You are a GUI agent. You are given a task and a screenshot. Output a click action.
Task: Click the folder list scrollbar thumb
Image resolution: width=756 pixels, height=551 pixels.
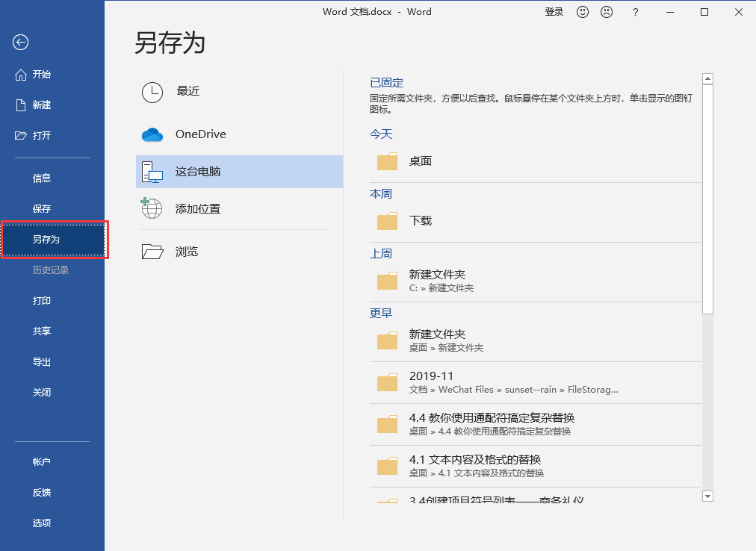(707, 199)
